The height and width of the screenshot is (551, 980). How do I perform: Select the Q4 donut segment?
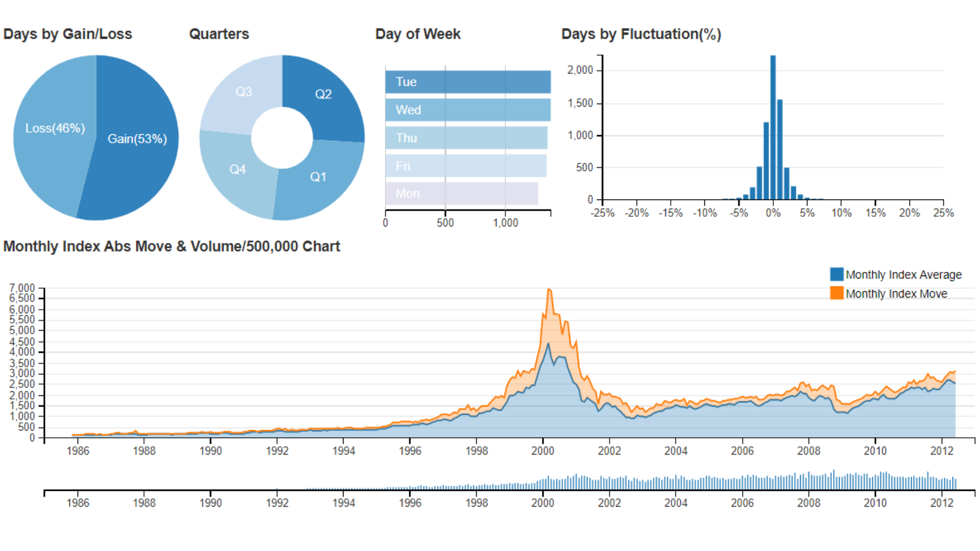pyautogui.click(x=238, y=169)
